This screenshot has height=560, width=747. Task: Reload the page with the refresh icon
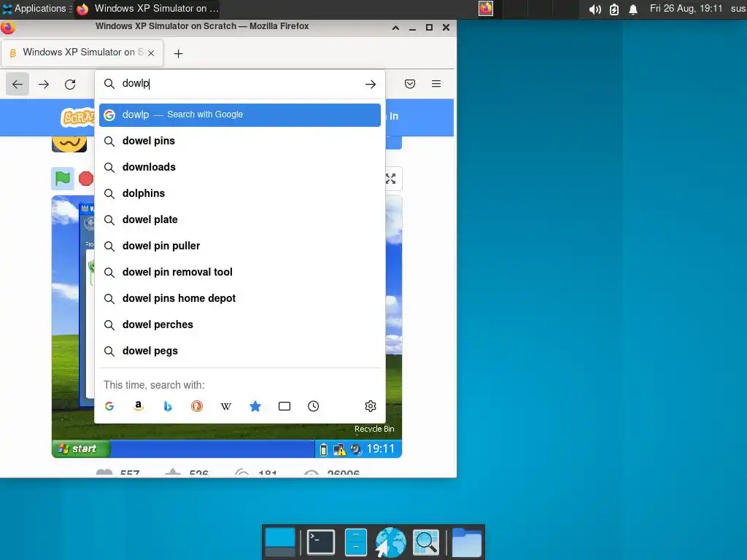(70, 85)
